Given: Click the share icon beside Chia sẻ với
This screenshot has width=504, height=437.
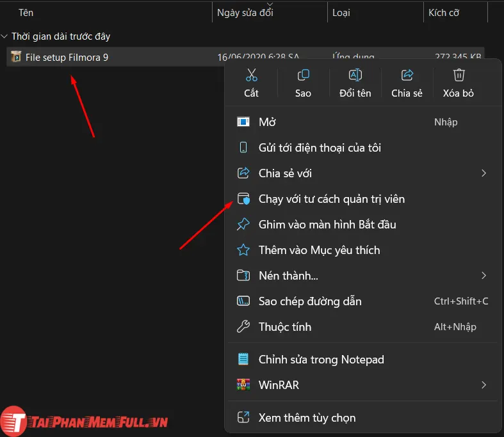Looking at the screenshot, I should point(243,173).
